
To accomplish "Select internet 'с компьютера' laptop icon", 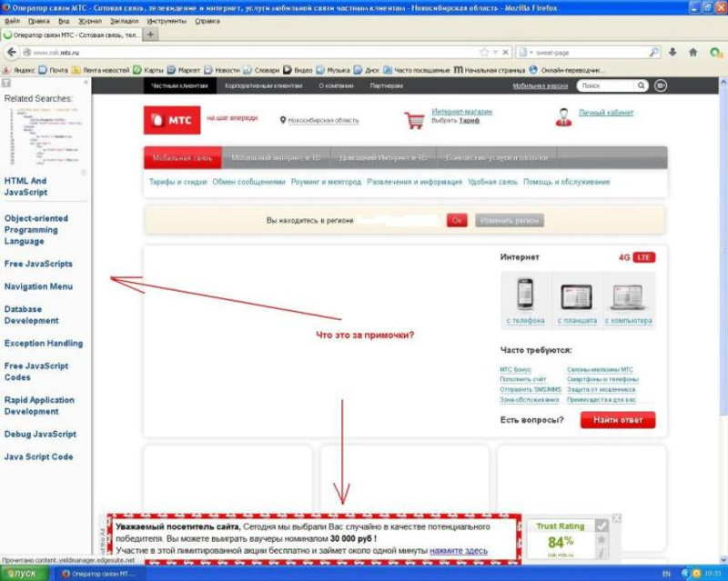I will pyautogui.click(x=628, y=297).
